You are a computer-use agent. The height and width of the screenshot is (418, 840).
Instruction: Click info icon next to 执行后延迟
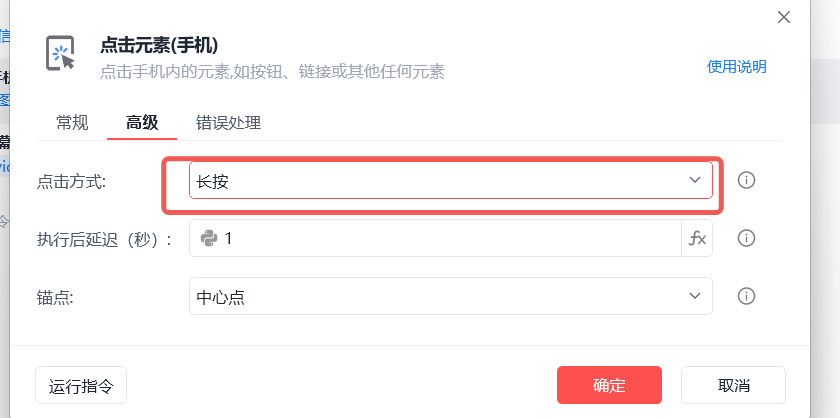[746, 238]
